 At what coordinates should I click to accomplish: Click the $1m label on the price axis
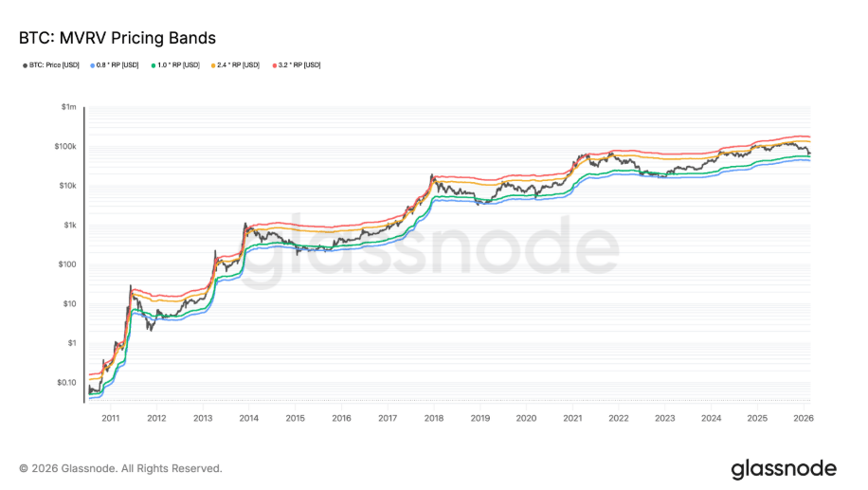[x=68, y=107]
